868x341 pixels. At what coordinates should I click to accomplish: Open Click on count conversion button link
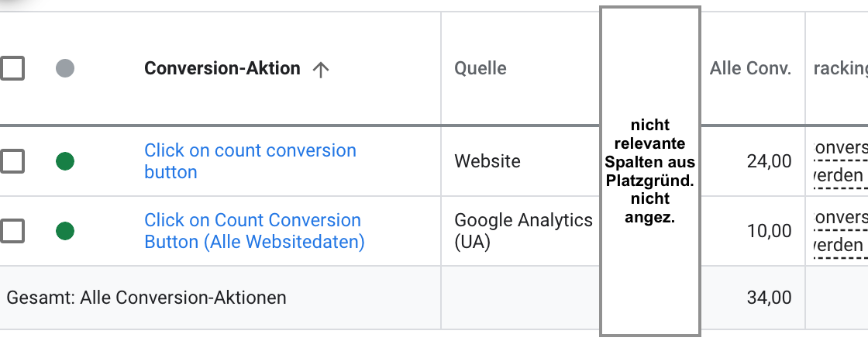pos(250,161)
